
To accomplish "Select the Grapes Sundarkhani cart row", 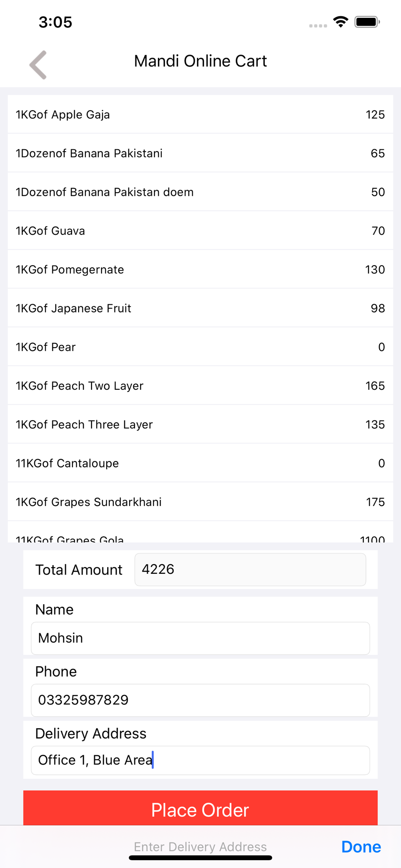I will pyautogui.click(x=200, y=502).
